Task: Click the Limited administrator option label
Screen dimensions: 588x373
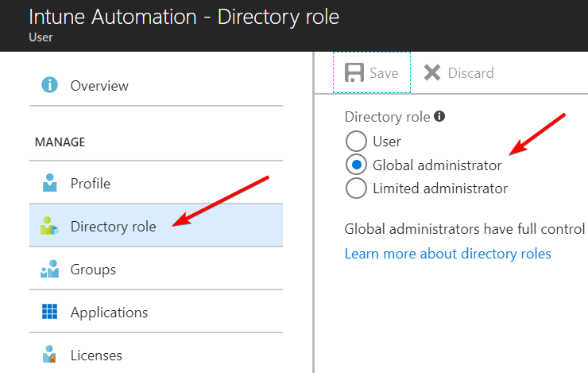Action: (440, 188)
